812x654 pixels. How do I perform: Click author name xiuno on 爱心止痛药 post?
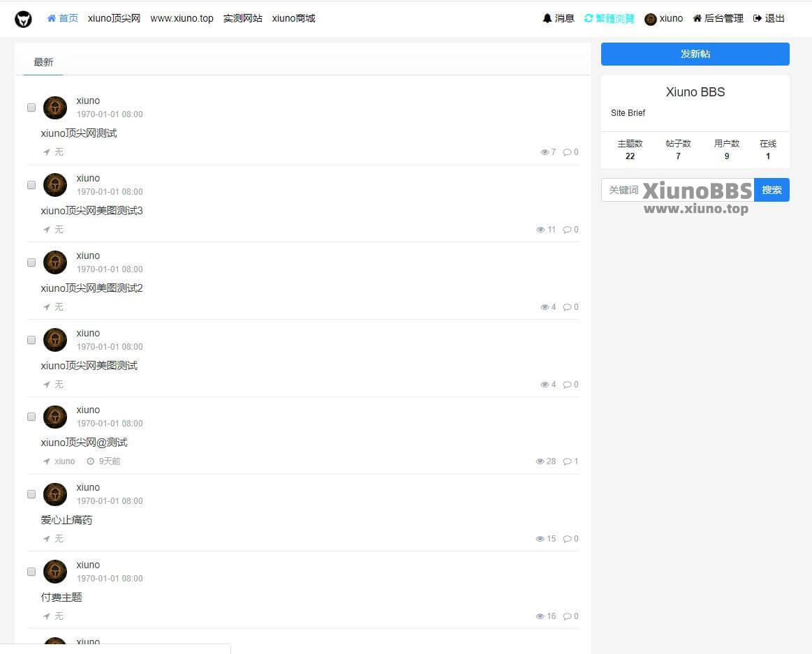coord(88,488)
